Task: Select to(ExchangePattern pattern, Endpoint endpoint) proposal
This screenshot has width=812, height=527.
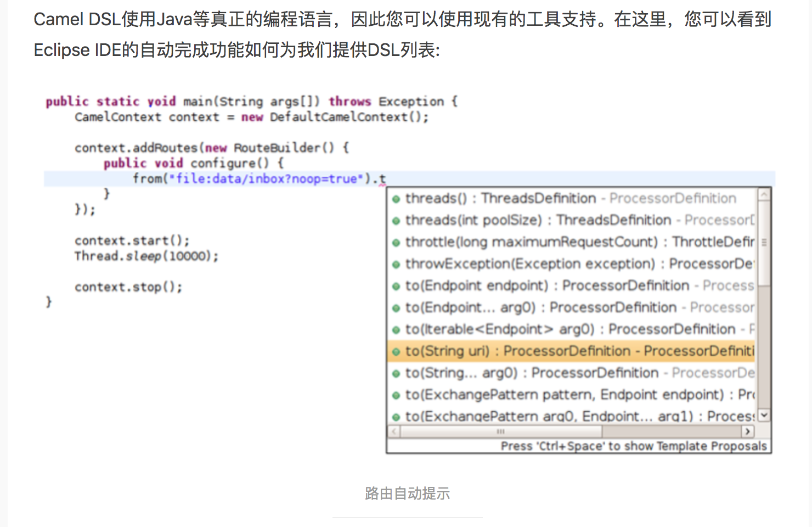Action: tap(572, 395)
